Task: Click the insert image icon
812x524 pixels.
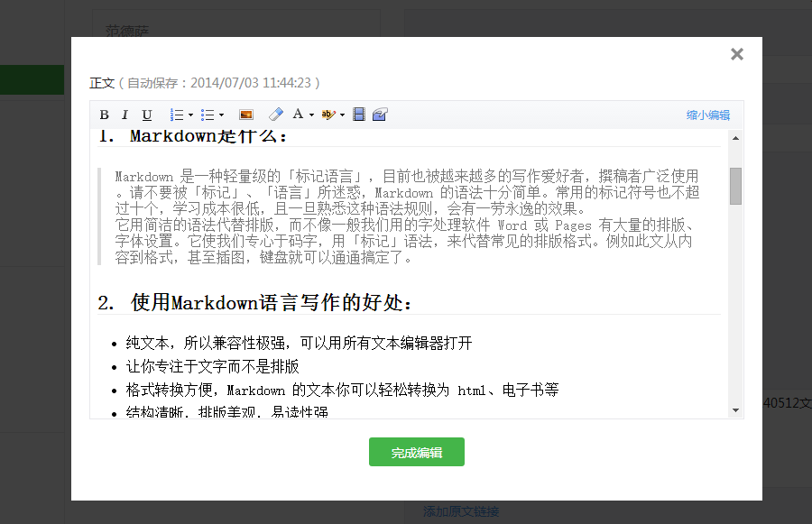Action: 245,115
